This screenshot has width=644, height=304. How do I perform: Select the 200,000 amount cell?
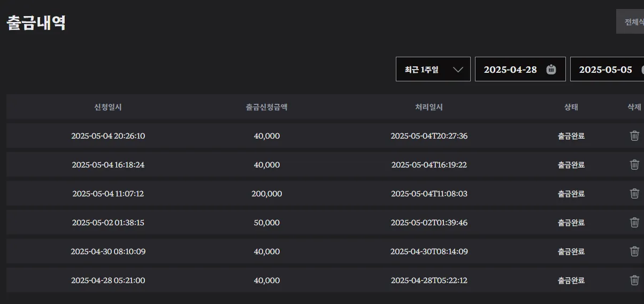(267, 194)
